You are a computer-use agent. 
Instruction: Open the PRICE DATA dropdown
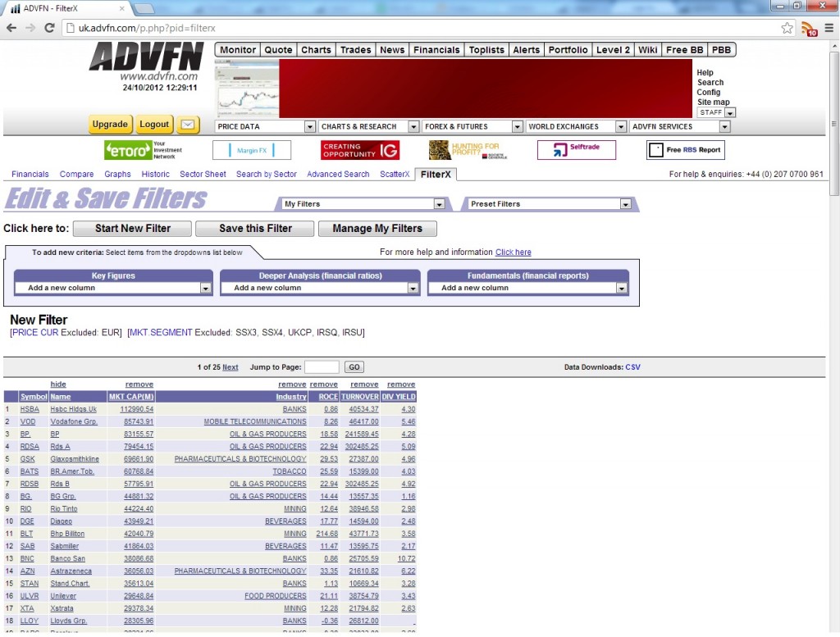265,126
